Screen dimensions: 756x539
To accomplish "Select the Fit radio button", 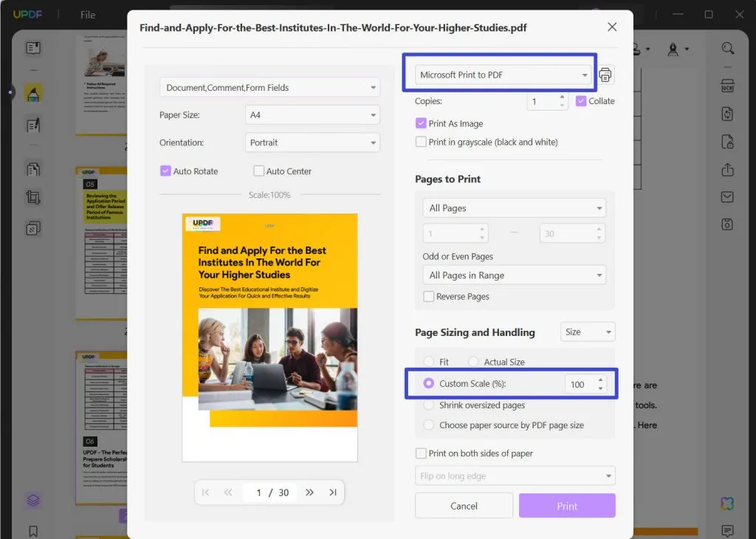I will (428, 362).
